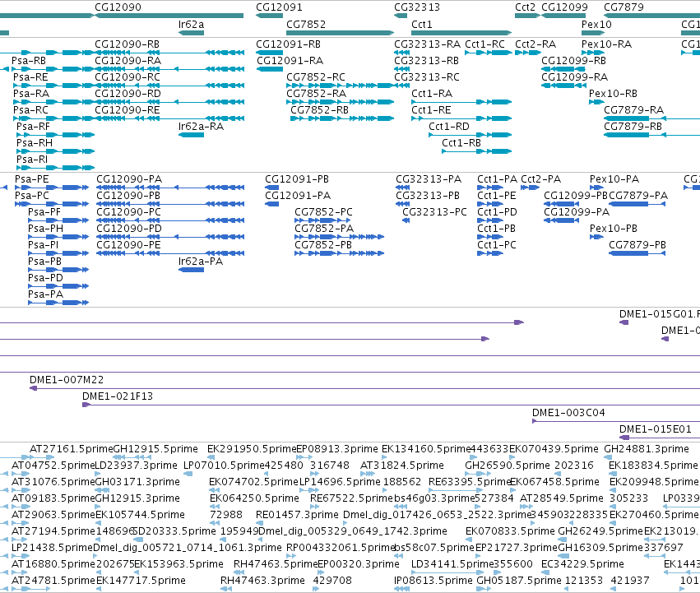Click the Pex10 gene label

596,25
